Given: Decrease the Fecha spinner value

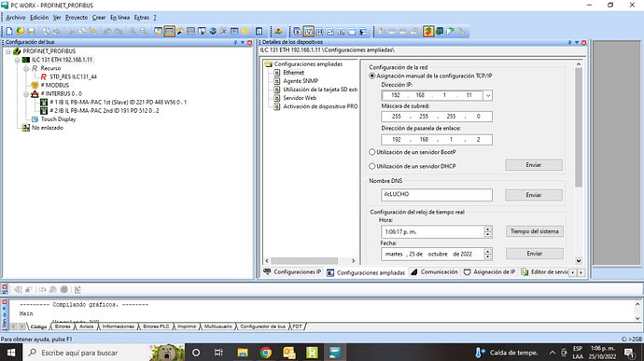Looking at the screenshot, I should click(487, 257).
